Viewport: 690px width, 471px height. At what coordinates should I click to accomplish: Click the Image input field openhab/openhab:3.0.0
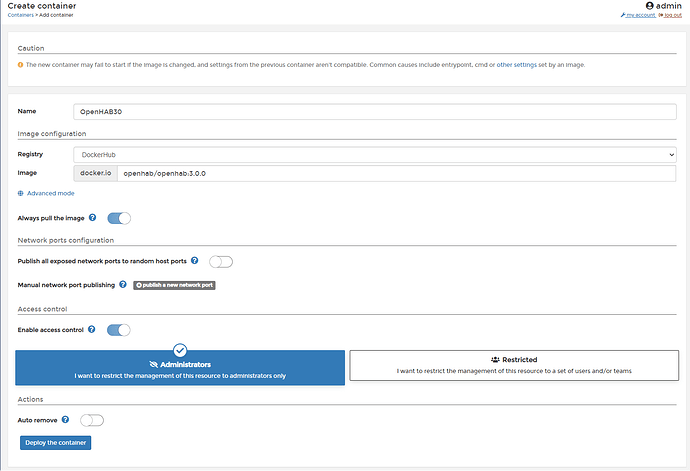click(396, 173)
